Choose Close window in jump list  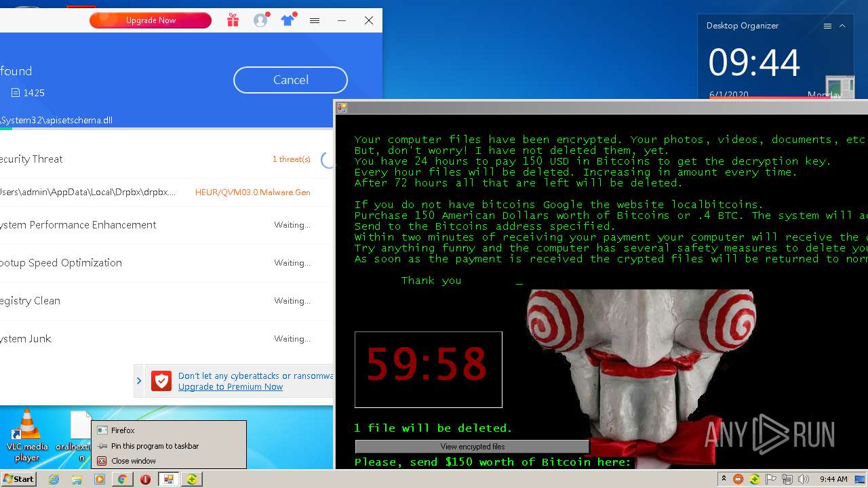[169, 461]
